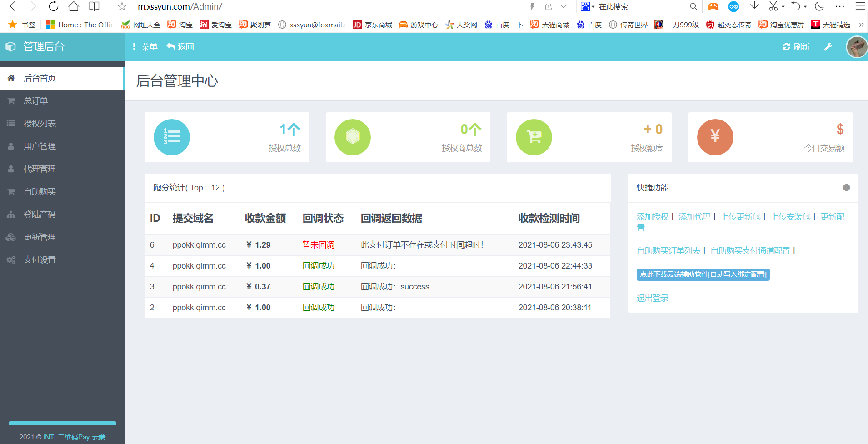Click the 返回 back button
Screen dimensions: 868x444
(180, 46)
